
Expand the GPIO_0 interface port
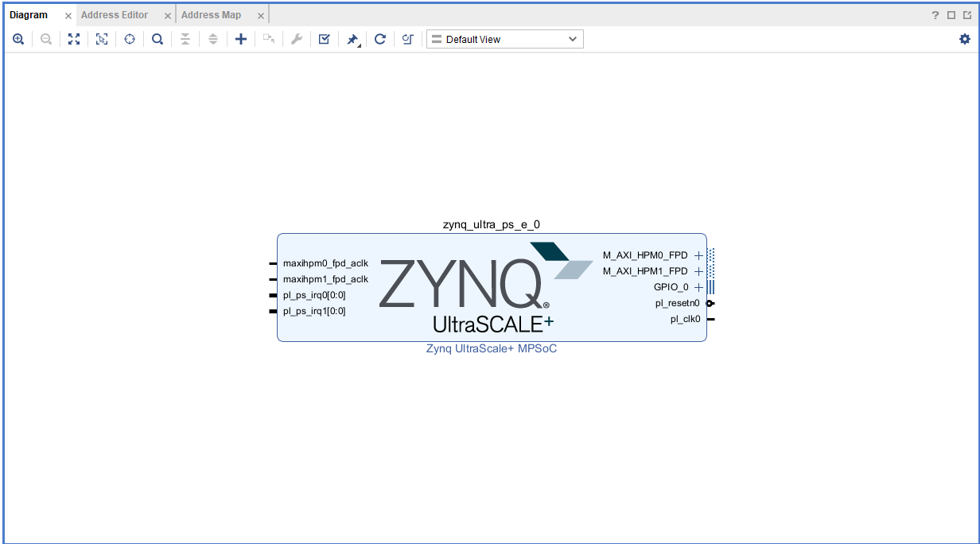(x=698, y=287)
